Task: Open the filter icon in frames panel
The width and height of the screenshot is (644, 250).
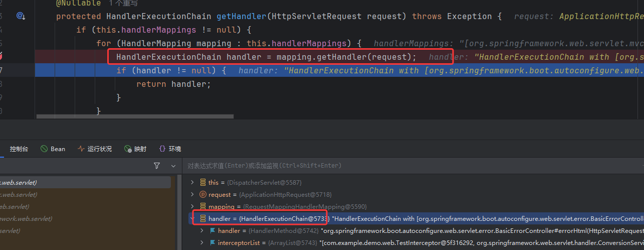Action: (x=157, y=166)
